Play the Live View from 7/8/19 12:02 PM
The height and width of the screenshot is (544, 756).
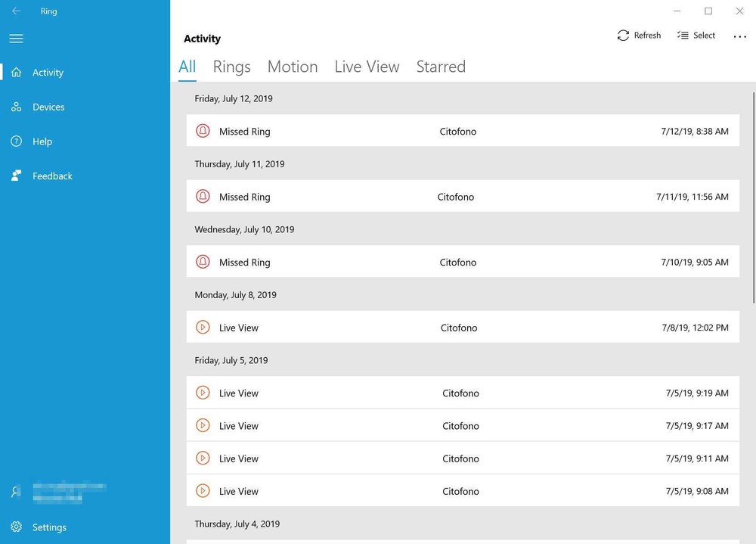(x=203, y=328)
